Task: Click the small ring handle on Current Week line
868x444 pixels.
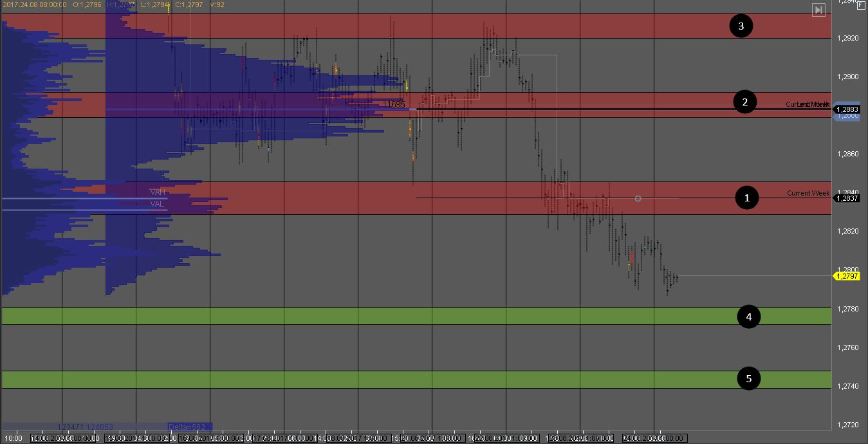Action: [638, 198]
